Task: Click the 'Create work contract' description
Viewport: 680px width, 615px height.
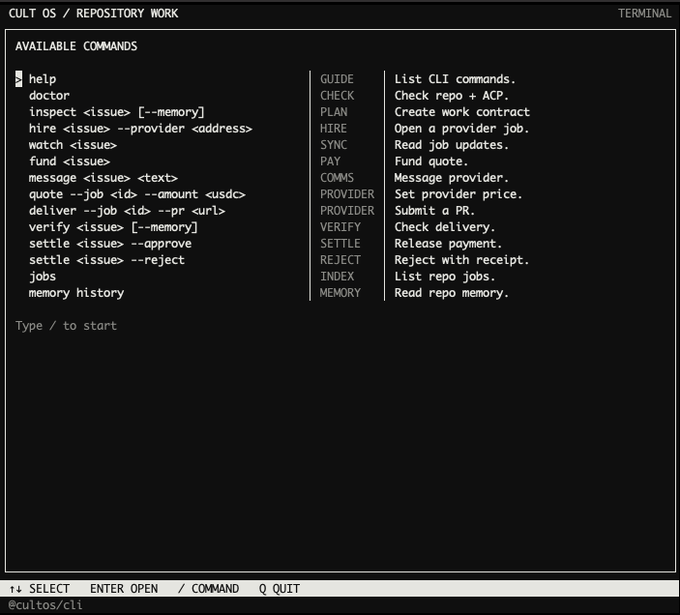Action: [x=462, y=112]
